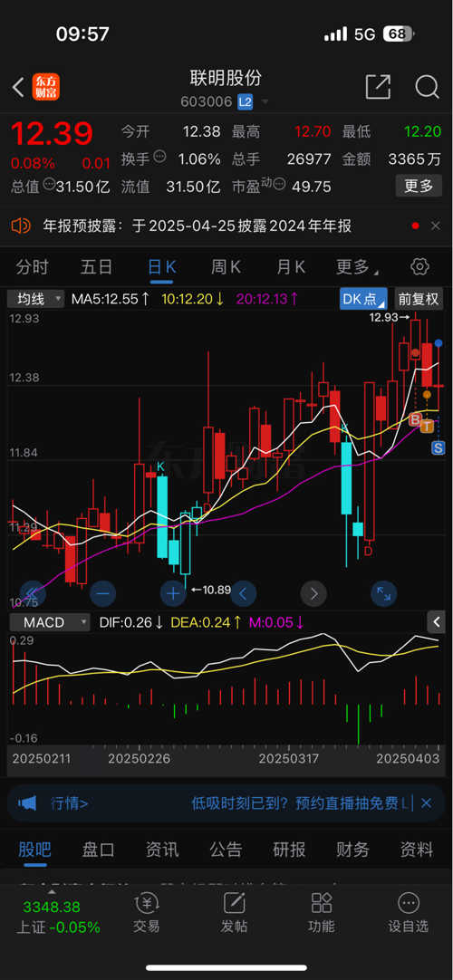Open the search magnifier icon
Screen dimensions: 453x980
pos(427,87)
